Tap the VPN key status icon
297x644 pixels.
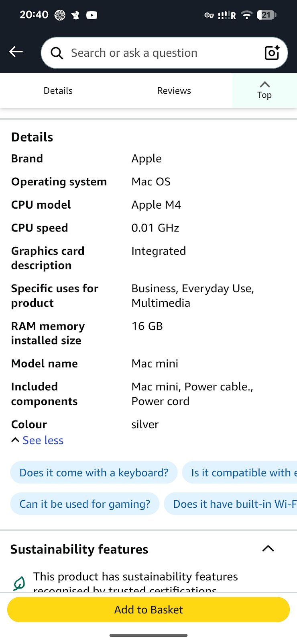tap(209, 15)
